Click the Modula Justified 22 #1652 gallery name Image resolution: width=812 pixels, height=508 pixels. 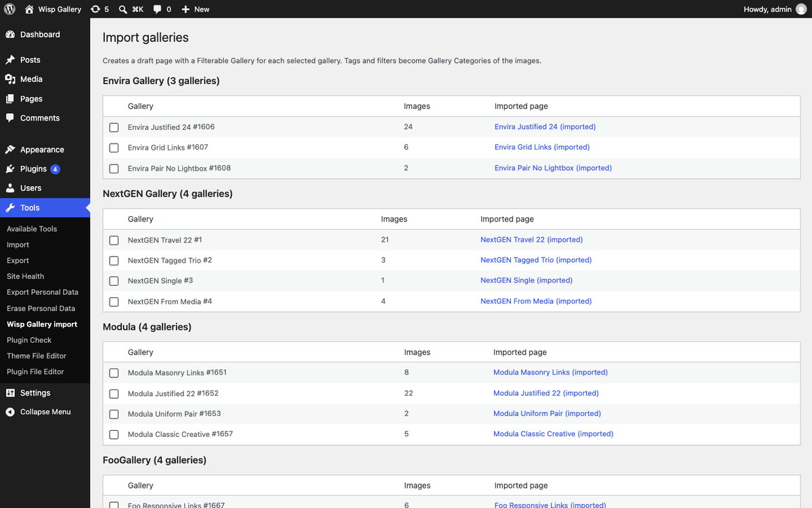(173, 393)
